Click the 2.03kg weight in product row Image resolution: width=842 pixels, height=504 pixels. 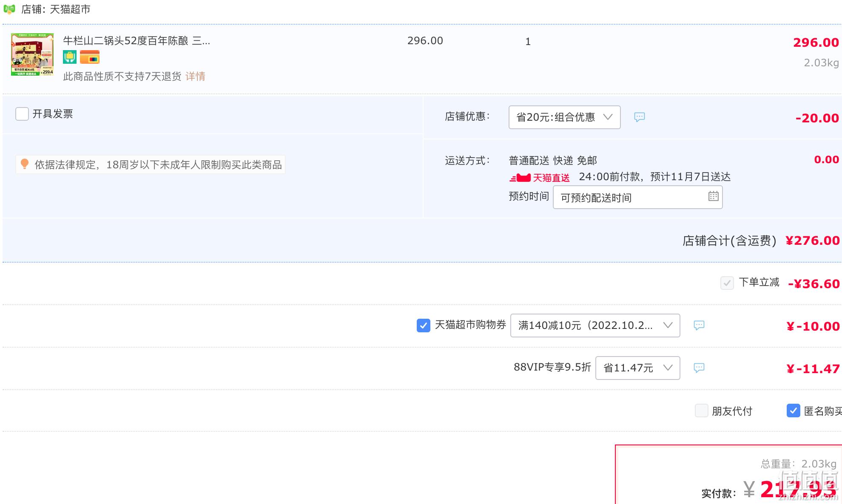[x=821, y=63]
